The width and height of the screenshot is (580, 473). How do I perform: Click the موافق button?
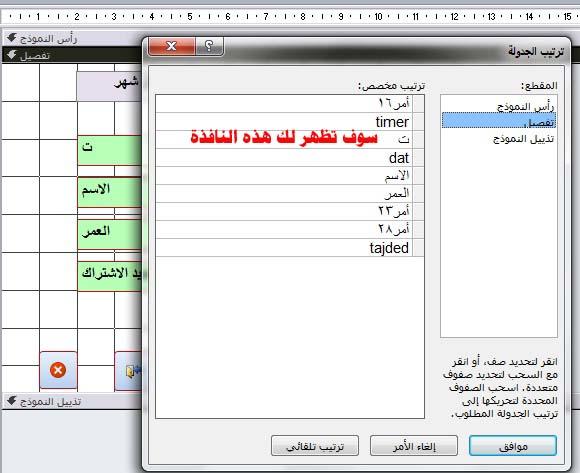513,446
